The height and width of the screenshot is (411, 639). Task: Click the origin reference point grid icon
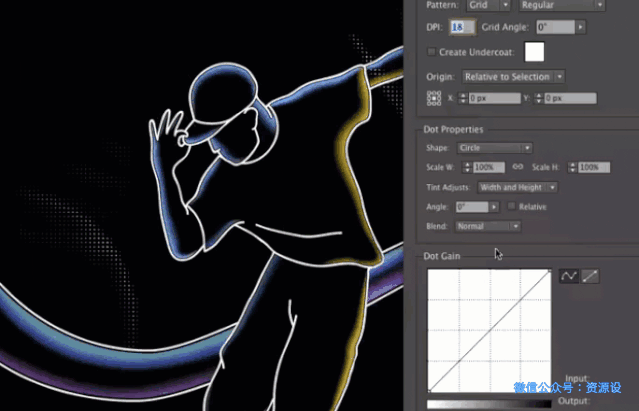(434, 98)
